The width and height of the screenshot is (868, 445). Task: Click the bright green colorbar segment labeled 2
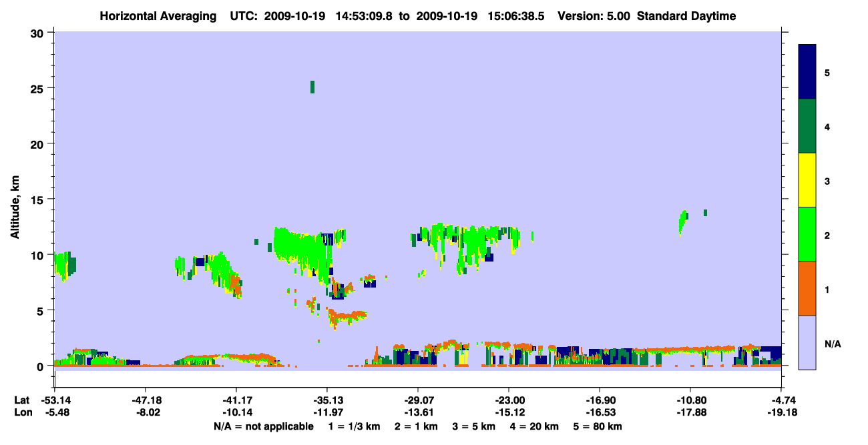[x=807, y=234]
